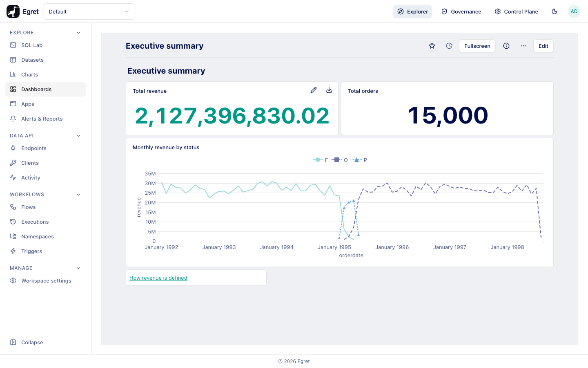Viewport: 588px width, 368px height.
Task: View Activity under Data API
Action: point(45,177)
